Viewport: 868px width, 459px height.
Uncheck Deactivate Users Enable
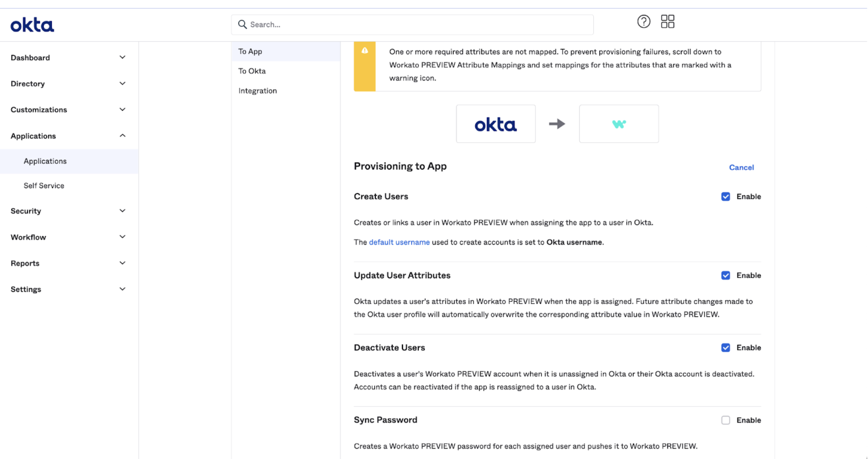point(725,348)
